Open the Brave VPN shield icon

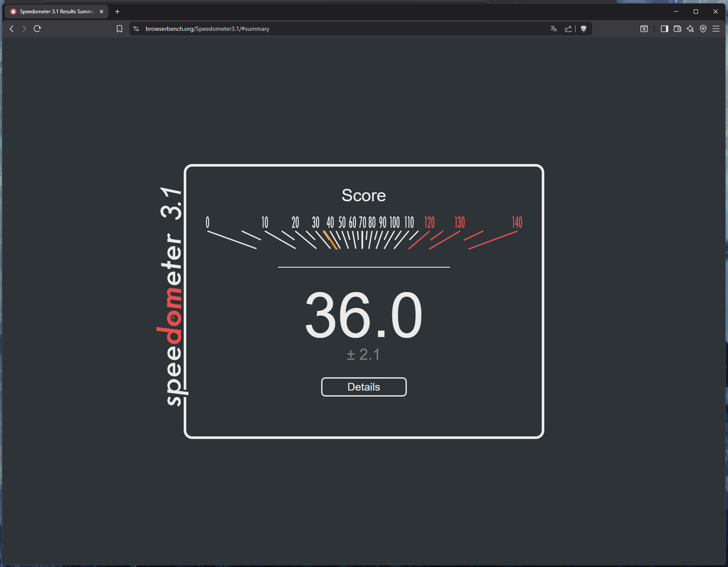point(703,29)
